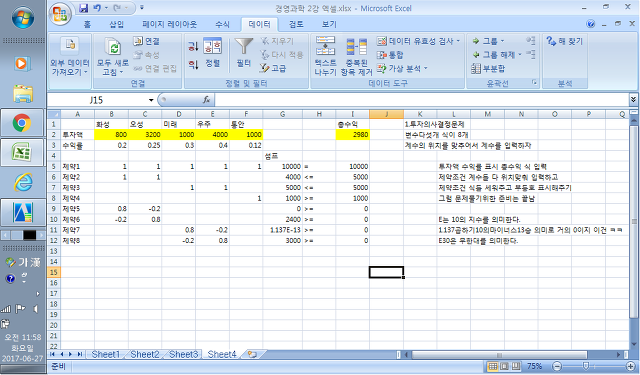Customize the Quick Access Toolbar
The width and height of the screenshot is (640, 375).
pos(142,8)
